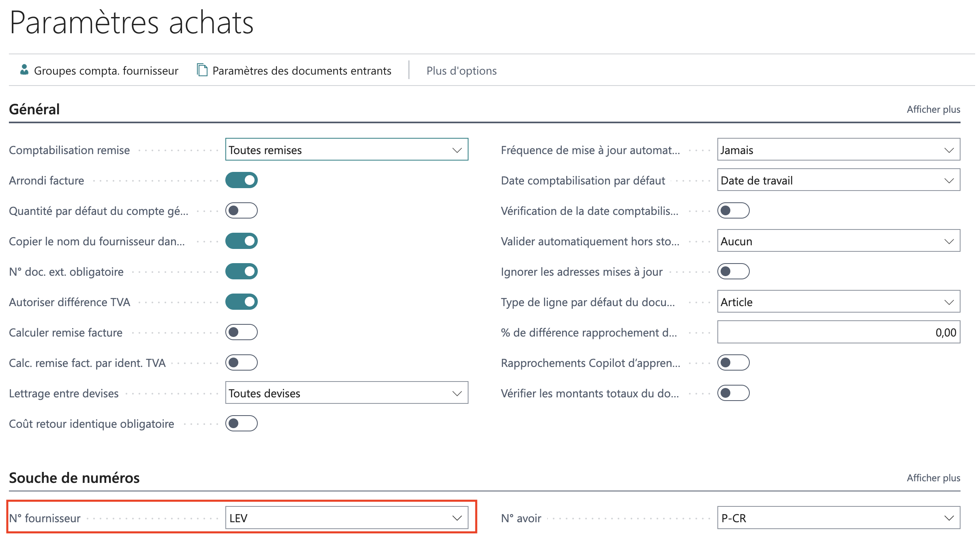This screenshot has height=536, width=980.
Task: Click the % de différence rapprochement field
Action: (x=839, y=332)
